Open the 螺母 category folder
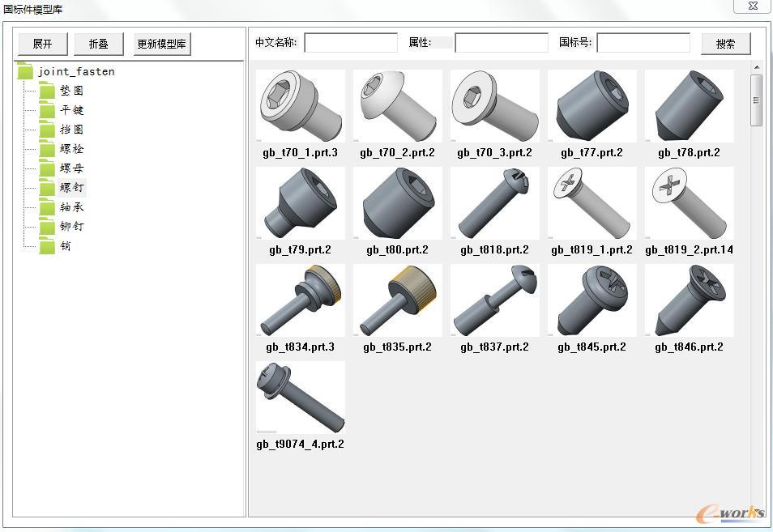 click(x=71, y=168)
